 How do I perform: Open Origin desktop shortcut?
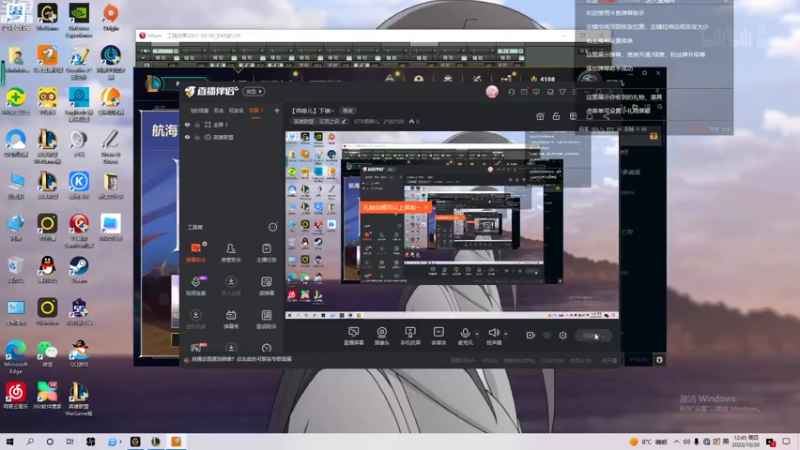click(111, 17)
